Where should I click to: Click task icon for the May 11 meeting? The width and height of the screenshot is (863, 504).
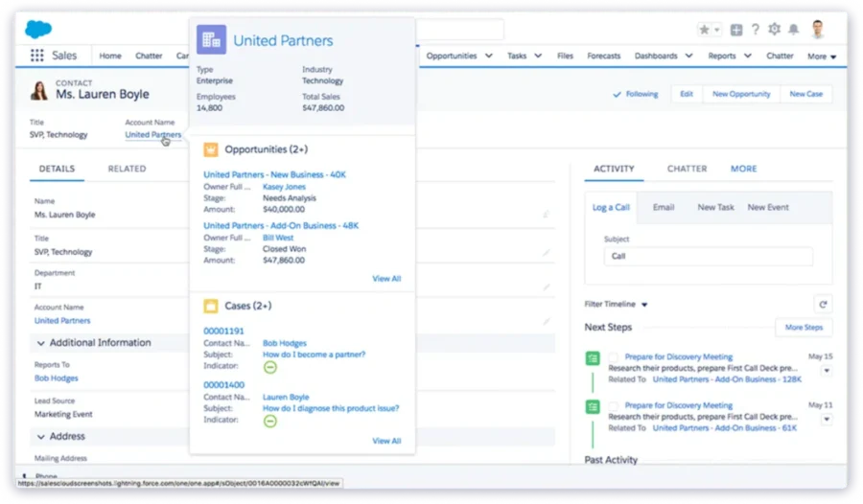pos(593,407)
